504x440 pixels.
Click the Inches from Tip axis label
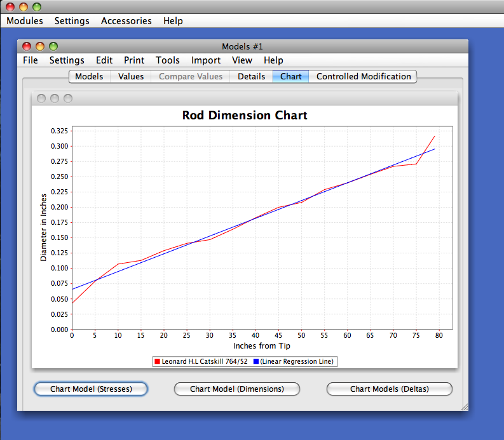(x=262, y=346)
